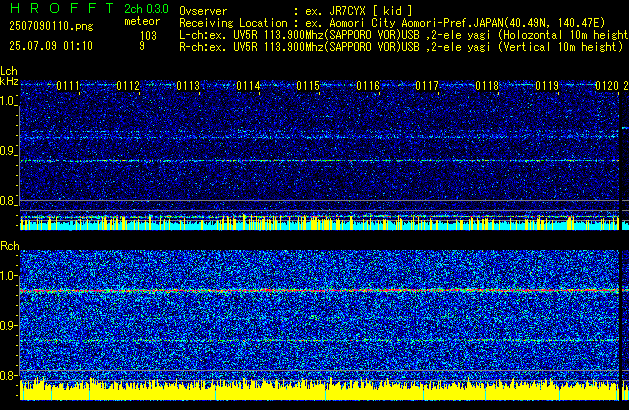The width and height of the screenshot is (629, 410).
Task: Click the Lch cyan-yellow signal level graph
Action: point(319,223)
